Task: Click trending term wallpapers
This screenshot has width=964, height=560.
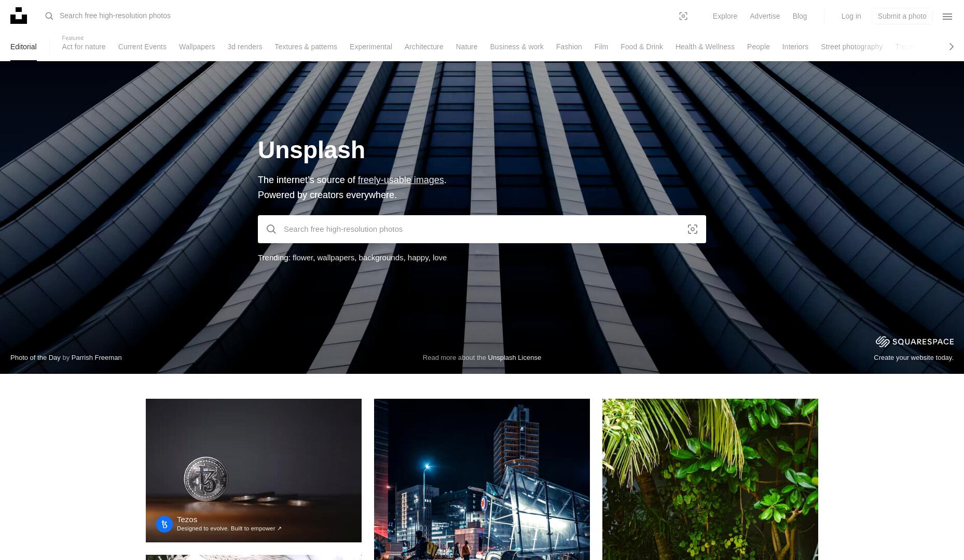Action: click(x=335, y=258)
